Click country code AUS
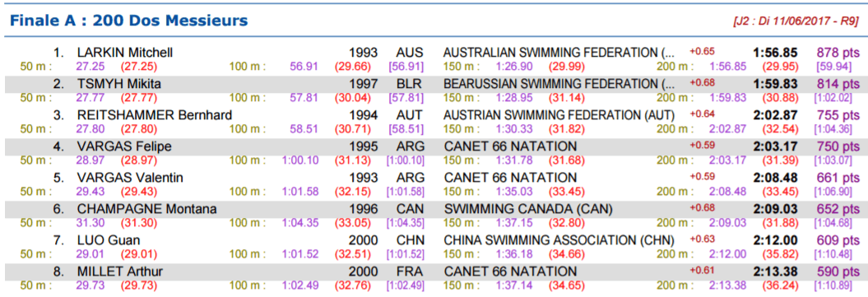 click(410, 53)
